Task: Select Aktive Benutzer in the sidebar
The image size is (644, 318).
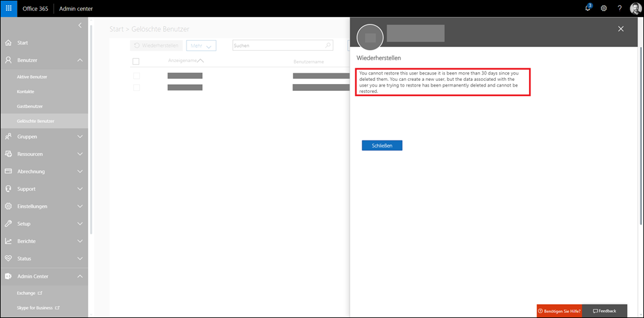Action: click(x=32, y=77)
